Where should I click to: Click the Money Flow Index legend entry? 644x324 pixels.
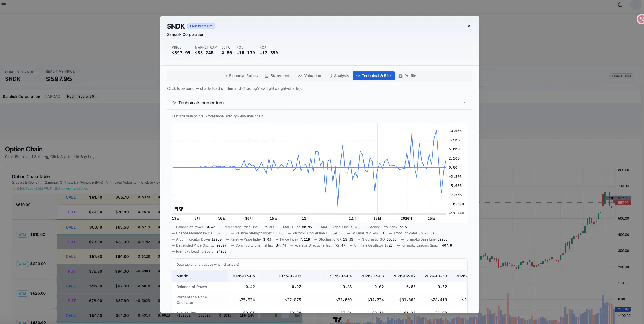387,227
